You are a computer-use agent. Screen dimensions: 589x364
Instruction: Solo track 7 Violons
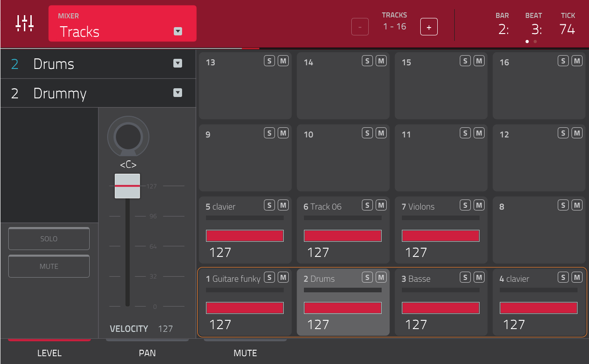[465, 205]
